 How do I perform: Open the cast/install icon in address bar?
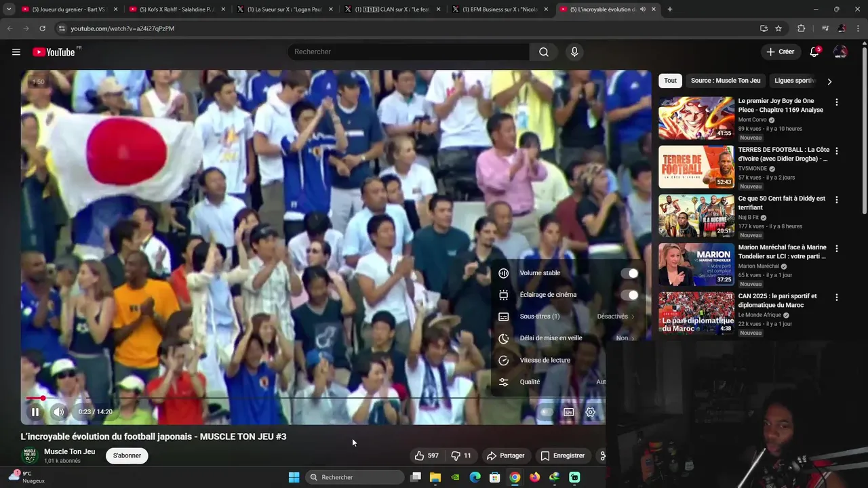pyautogui.click(x=764, y=28)
